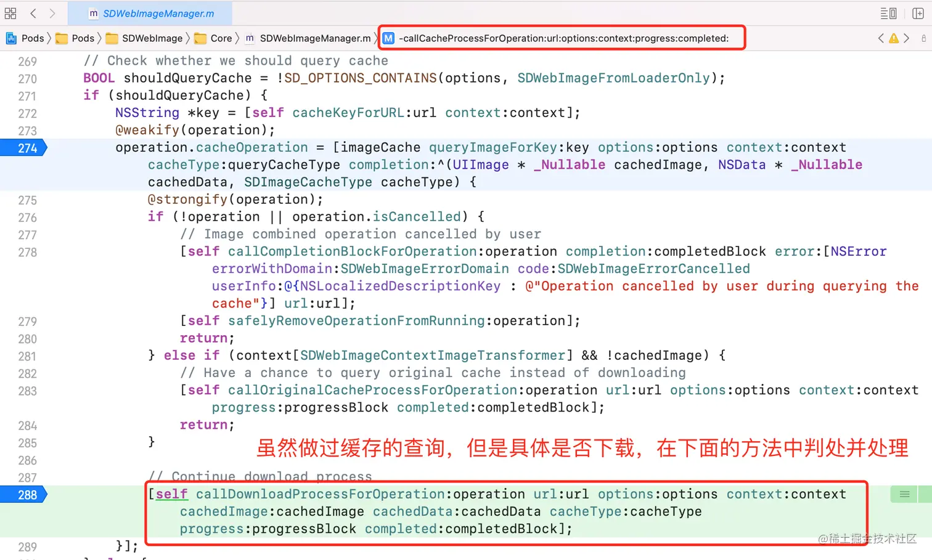932x560 pixels.
Task: Click the folder icon beside SDWebImage breadcrumb
Action: tap(112, 38)
